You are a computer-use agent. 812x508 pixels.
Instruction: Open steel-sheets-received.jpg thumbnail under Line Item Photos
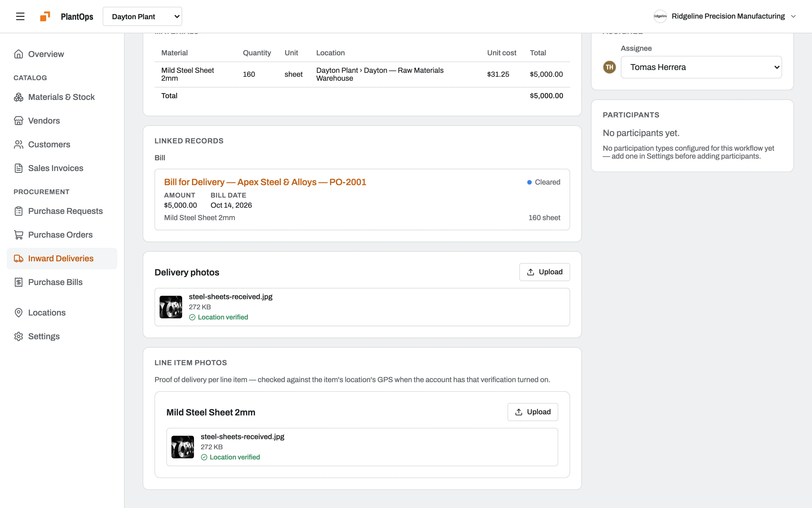[182, 447]
